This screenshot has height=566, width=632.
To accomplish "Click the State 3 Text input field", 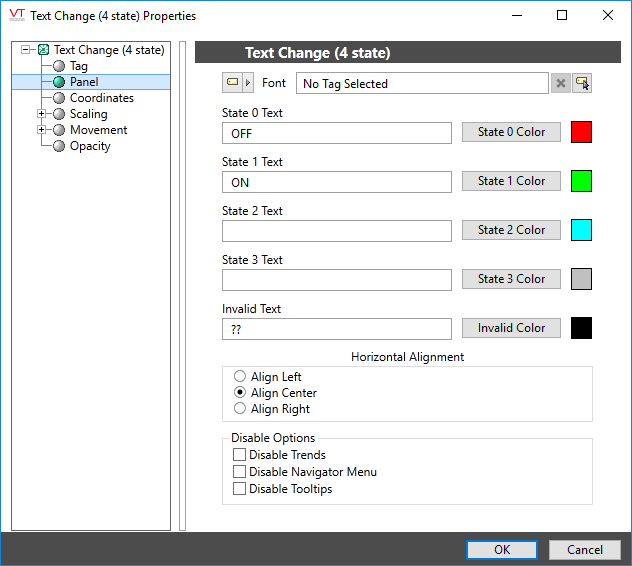I will point(337,280).
